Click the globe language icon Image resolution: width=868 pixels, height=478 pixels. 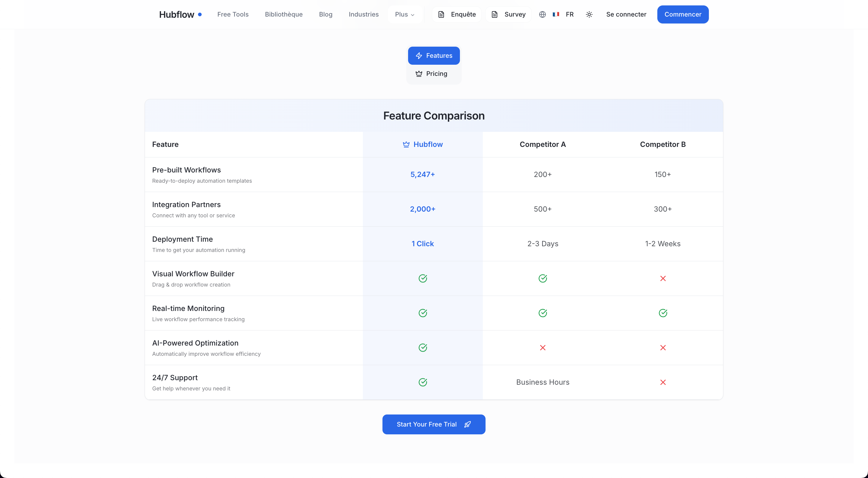tap(542, 14)
